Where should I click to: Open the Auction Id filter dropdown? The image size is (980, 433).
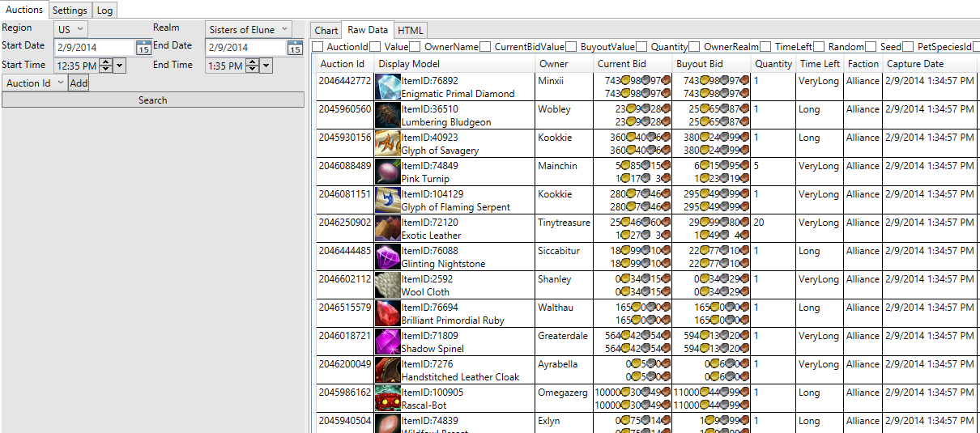[x=35, y=83]
